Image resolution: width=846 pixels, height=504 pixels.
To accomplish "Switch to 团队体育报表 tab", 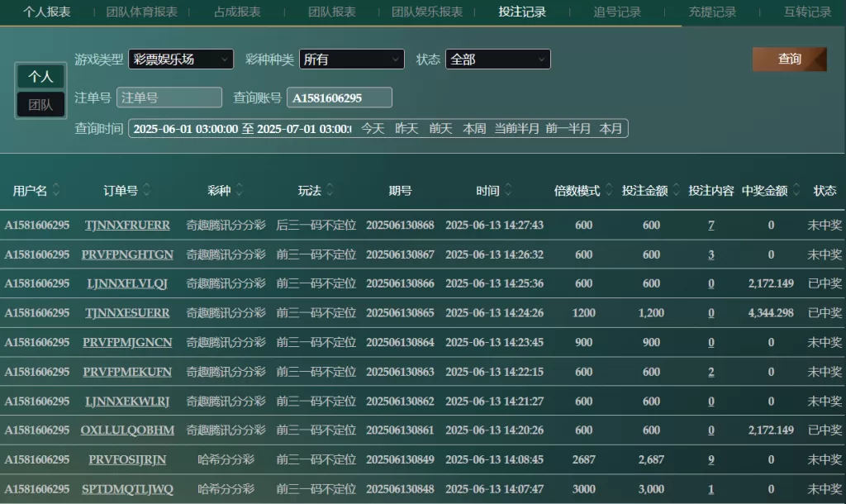I will (x=142, y=12).
